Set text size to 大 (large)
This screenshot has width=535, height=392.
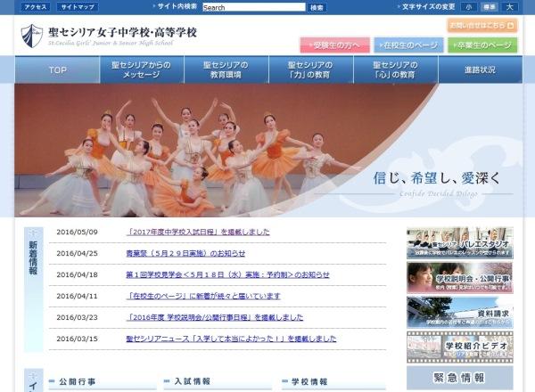coord(510,7)
